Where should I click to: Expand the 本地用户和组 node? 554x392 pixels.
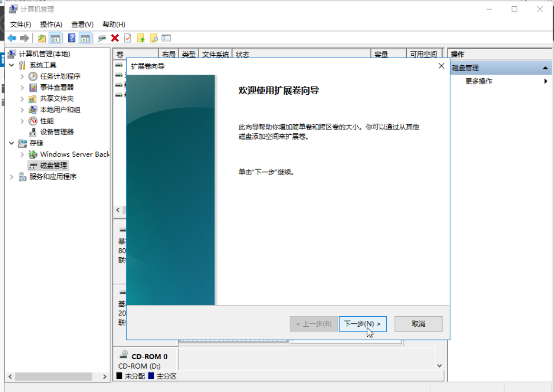pos(22,110)
